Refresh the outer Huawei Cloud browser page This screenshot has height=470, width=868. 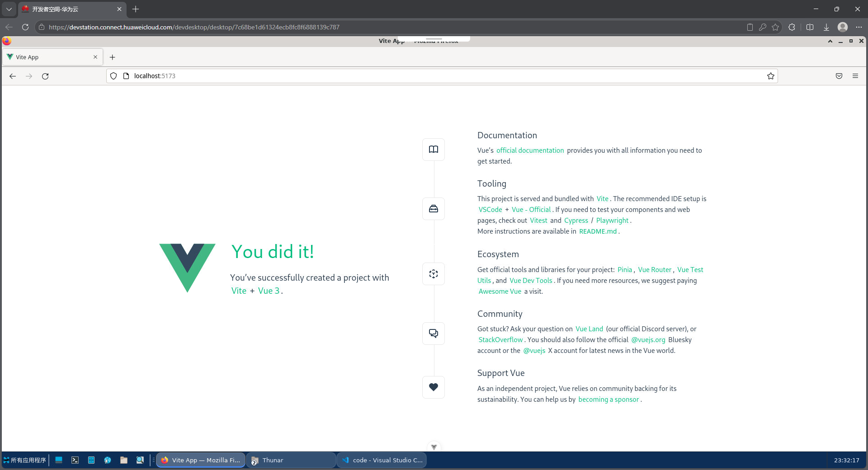[25, 27]
